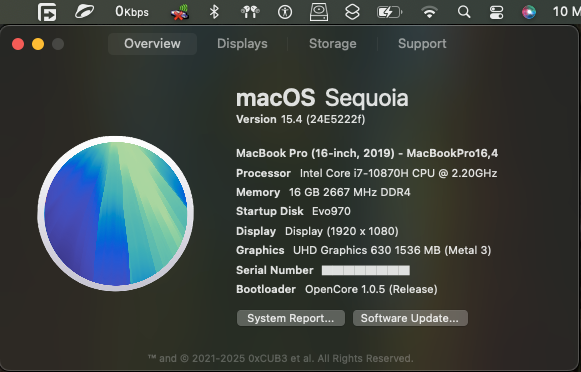This screenshot has width=581, height=372.
Task: Open the Wi-Fi menu
Action: pyautogui.click(x=429, y=12)
